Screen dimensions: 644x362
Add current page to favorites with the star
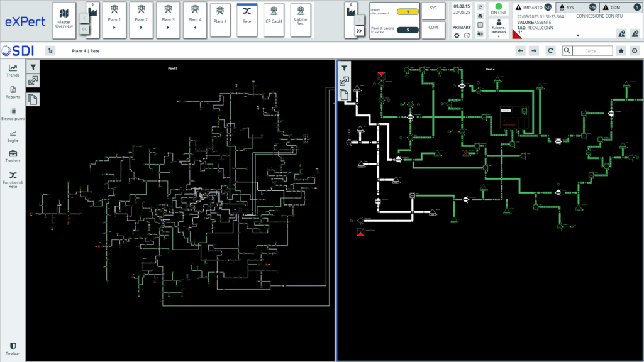[621, 51]
